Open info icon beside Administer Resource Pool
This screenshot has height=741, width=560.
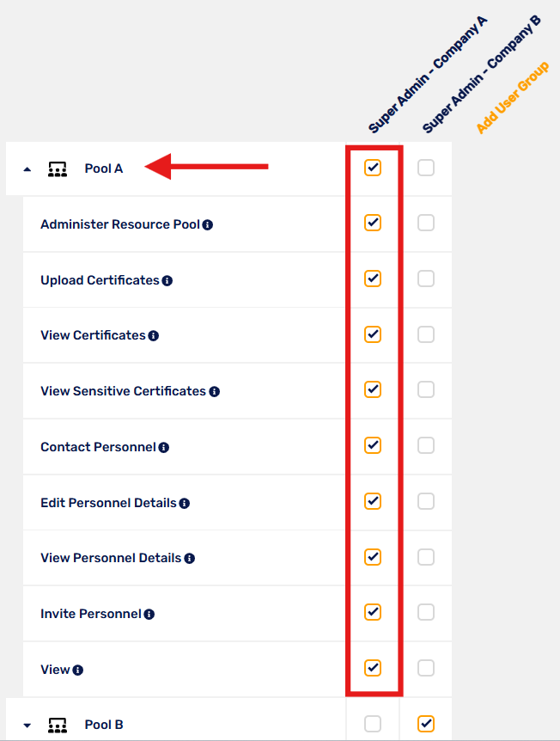pyautogui.click(x=207, y=225)
